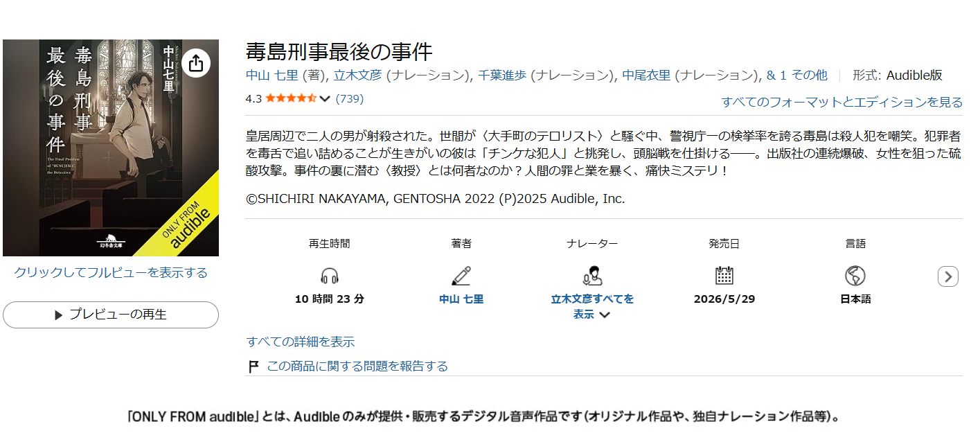Image resolution: width=980 pixels, height=433 pixels.
Task: Click the pencil author icon
Action: (x=461, y=276)
